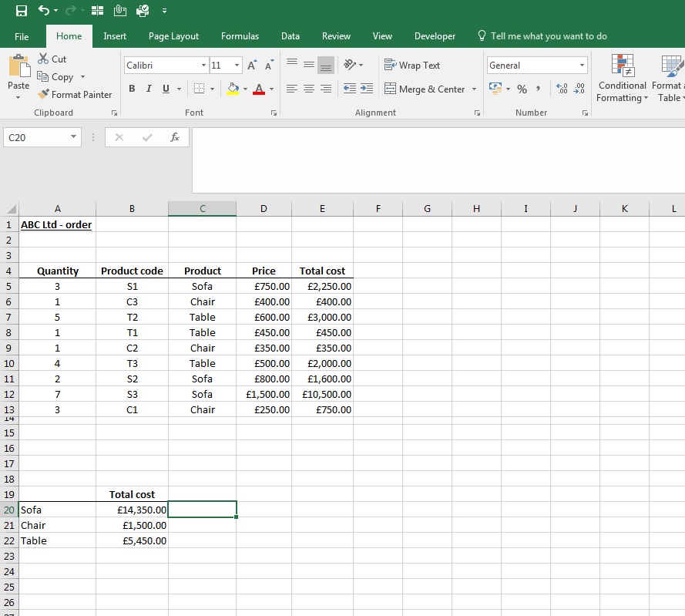Expand the General number format dropdown

pos(582,65)
